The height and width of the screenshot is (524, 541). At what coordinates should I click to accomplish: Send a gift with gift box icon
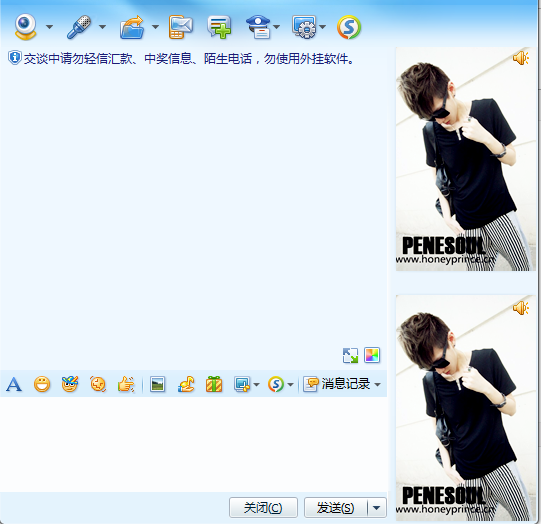click(x=214, y=384)
